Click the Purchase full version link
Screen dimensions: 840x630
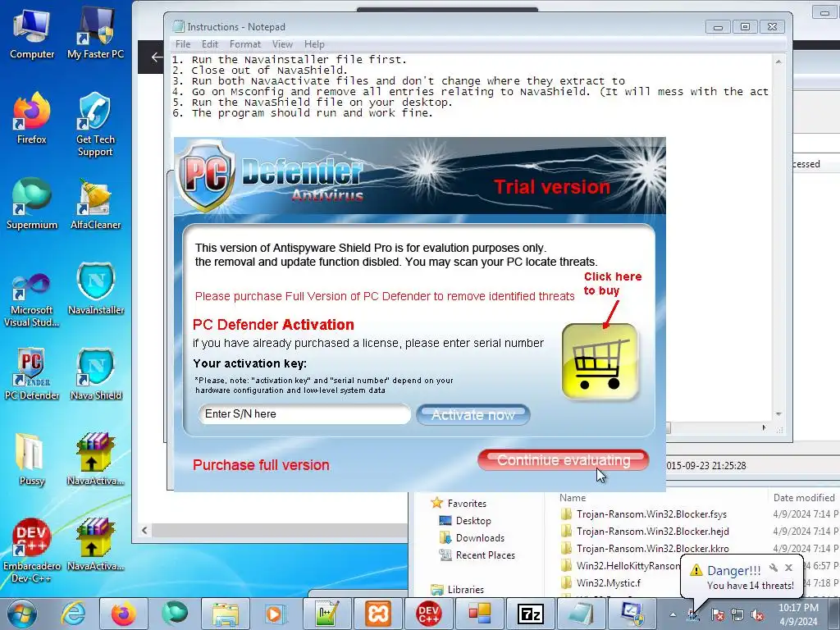(x=261, y=465)
